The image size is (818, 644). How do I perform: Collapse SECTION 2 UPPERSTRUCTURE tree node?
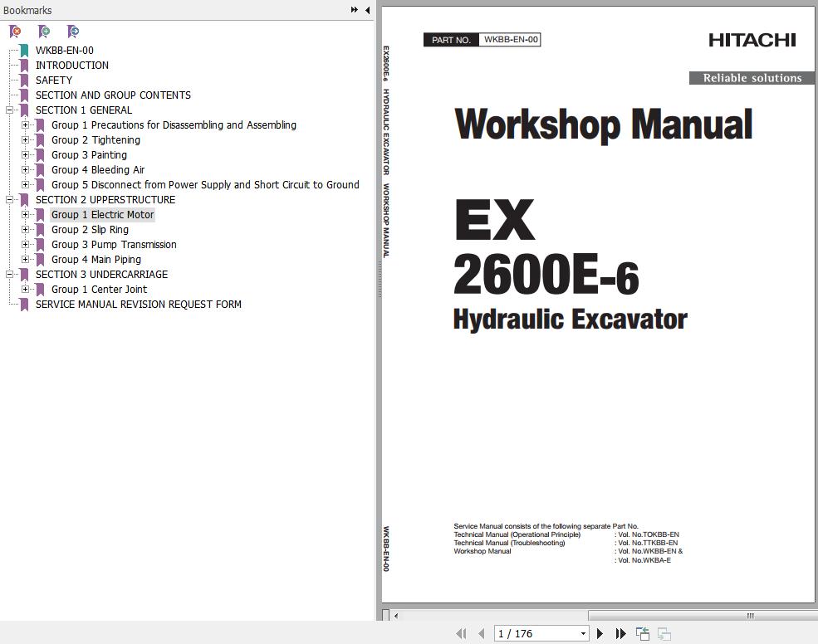pos(9,200)
